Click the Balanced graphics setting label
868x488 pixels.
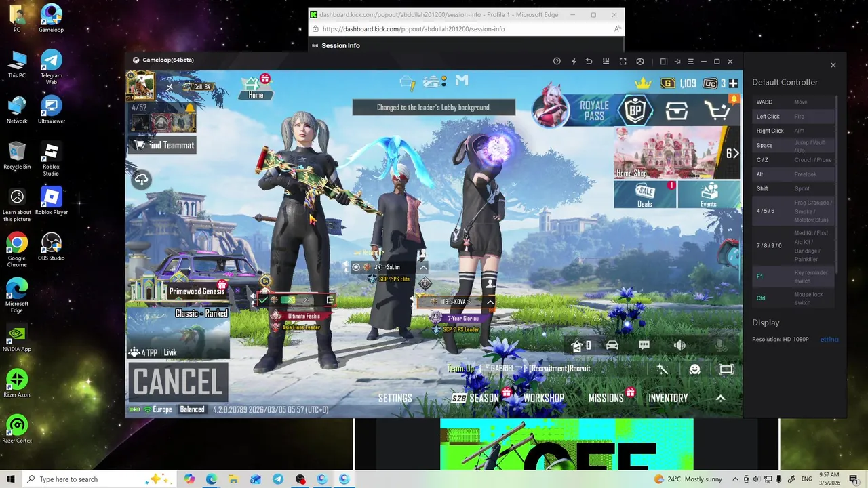[192, 409]
